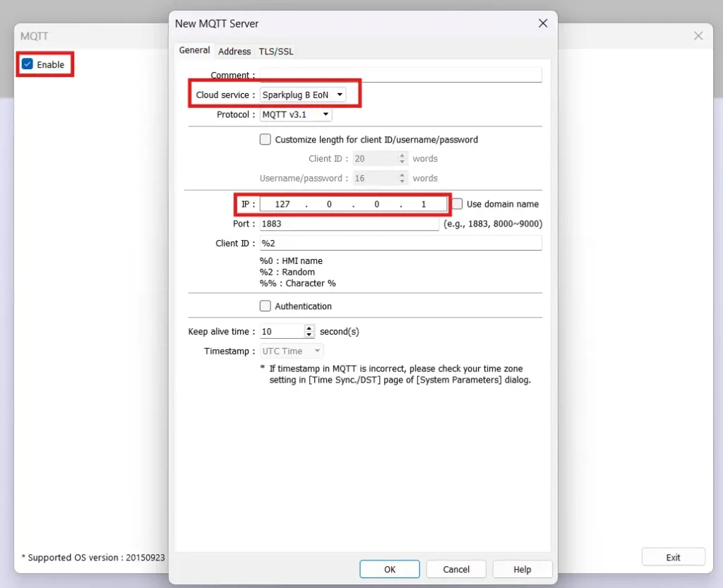Enable the MQTT Enable checkbox

tap(26, 64)
